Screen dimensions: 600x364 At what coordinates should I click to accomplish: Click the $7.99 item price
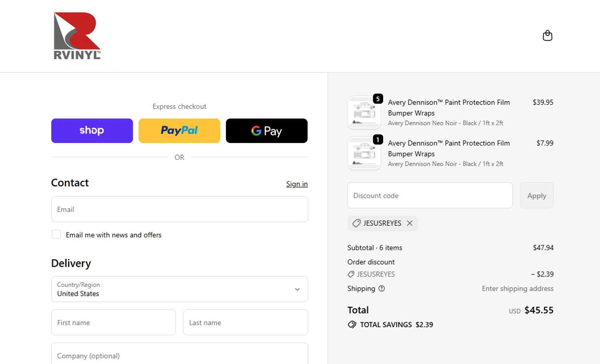(x=545, y=143)
